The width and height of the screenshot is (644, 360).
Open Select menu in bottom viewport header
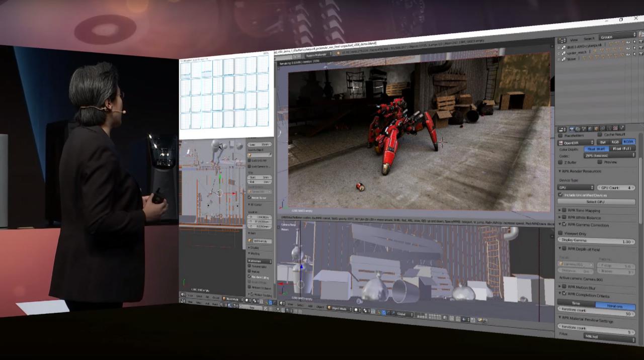(300, 305)
